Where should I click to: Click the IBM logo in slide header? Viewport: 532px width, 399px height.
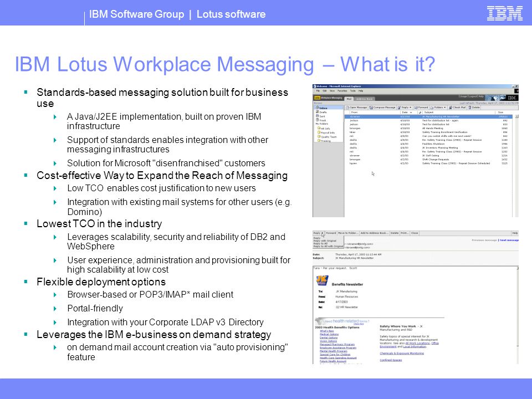[504, 13]
